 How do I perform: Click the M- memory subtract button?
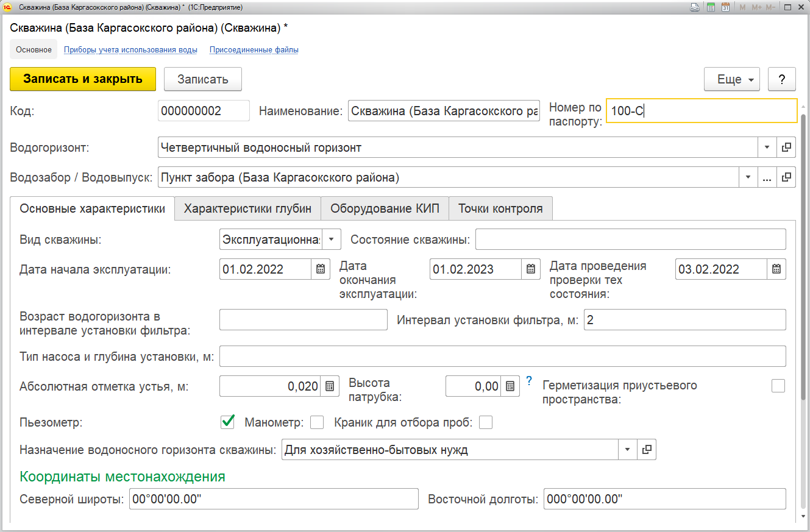click(771, 7)
